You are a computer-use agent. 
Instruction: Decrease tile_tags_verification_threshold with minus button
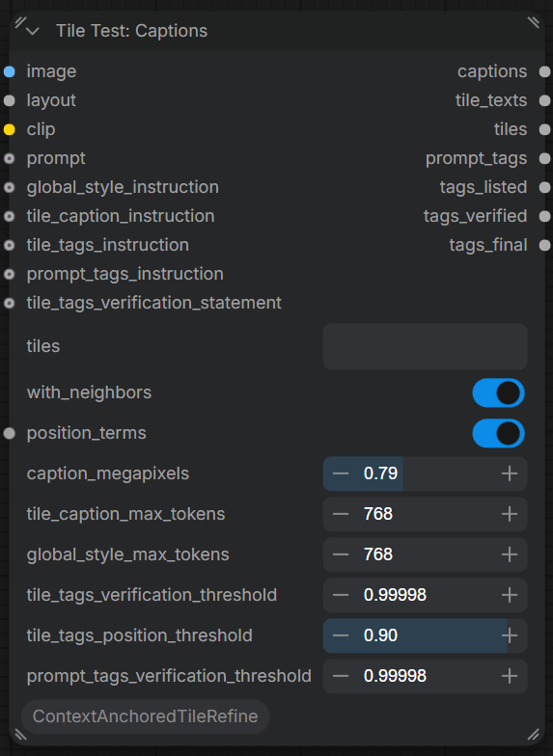pyautogui.click(x=341, y=596)
